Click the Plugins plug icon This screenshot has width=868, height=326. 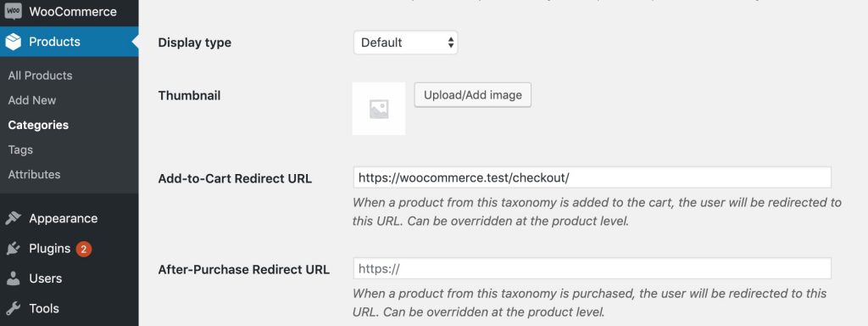[x=13, y=249]
